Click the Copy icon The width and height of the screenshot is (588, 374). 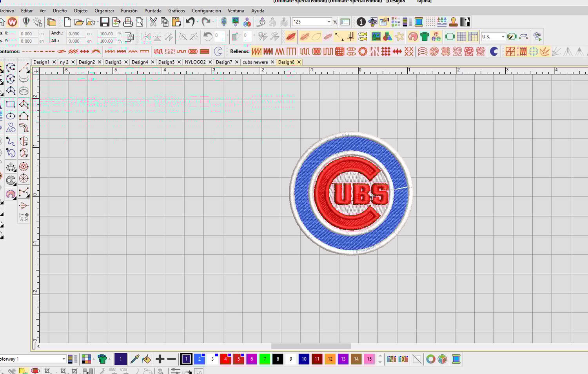165,22
